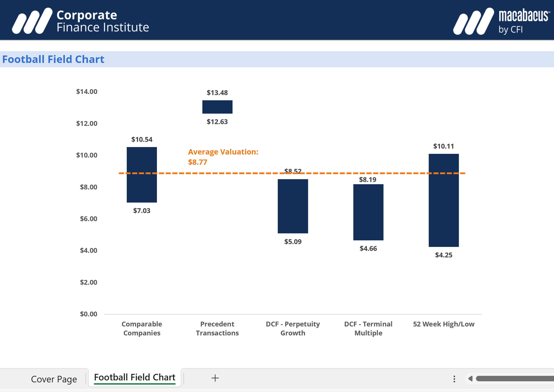Click the CFI logo mark beside the institute name
The height and width of the screenshot is (392, 554).
(32, 20)
